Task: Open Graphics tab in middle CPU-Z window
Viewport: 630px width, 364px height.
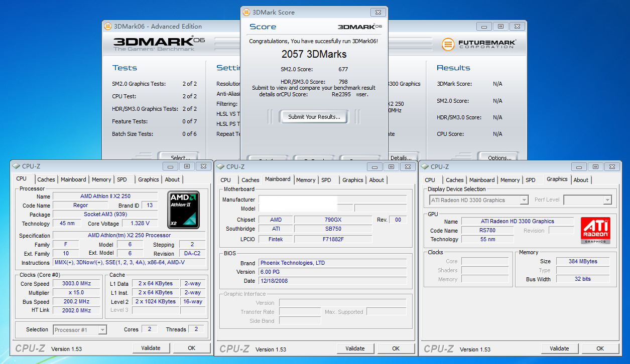Action: click(353, 180)
